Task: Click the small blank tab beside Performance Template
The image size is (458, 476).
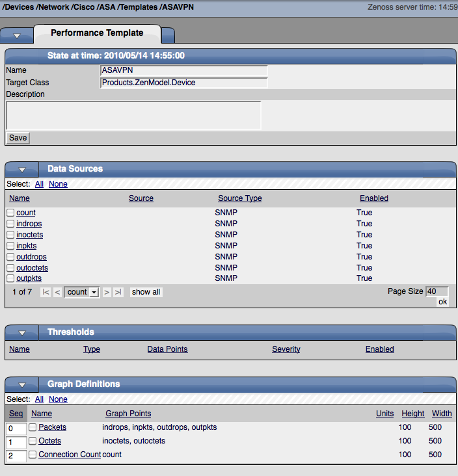Action: point(168,35)
